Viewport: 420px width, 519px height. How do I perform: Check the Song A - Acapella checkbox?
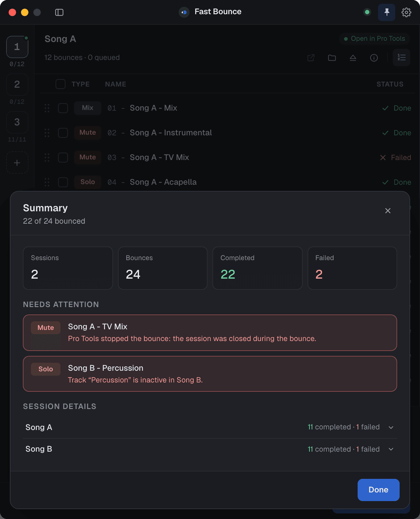(x=63, y=182)
